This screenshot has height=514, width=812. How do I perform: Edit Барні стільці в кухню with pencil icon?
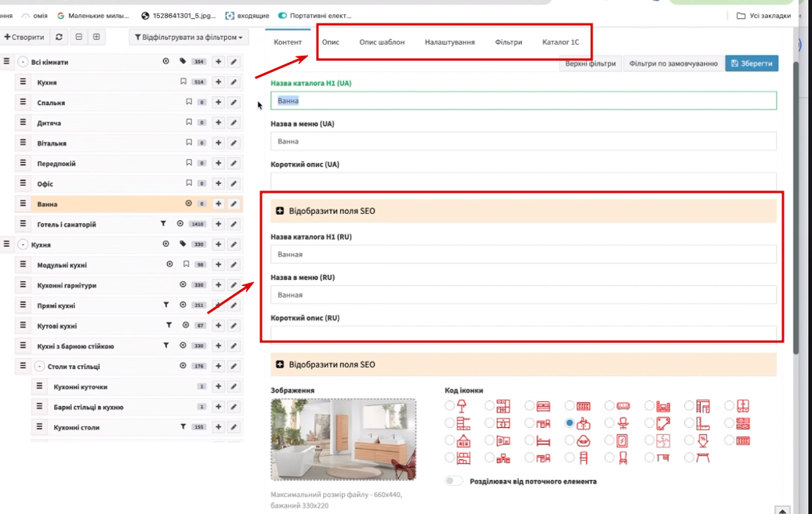tap(234, 407)
